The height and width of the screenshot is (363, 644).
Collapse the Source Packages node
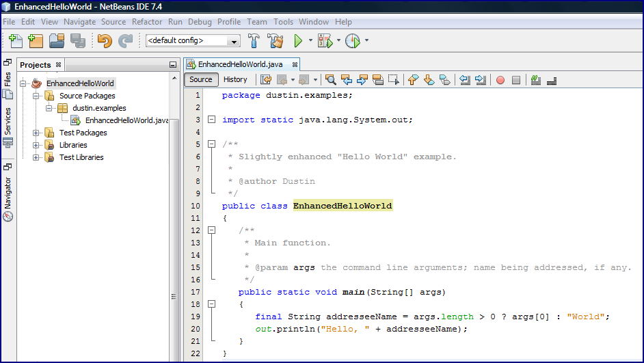[36, 96]
